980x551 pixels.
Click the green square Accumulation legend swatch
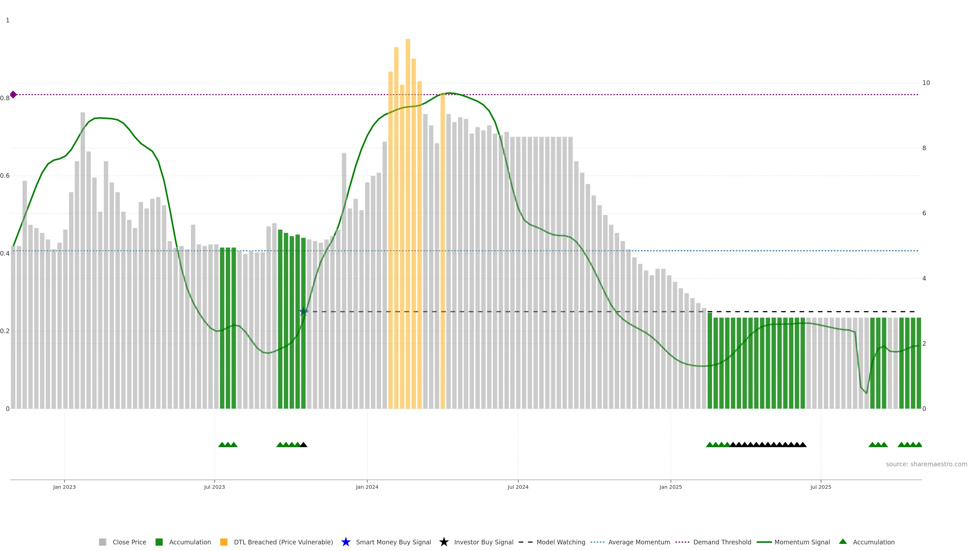click(x=159, y=542)
